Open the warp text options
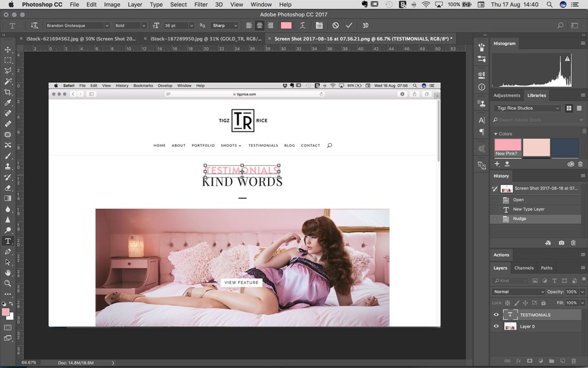This screenshot has width=588, height=368. tap(303, 26)
